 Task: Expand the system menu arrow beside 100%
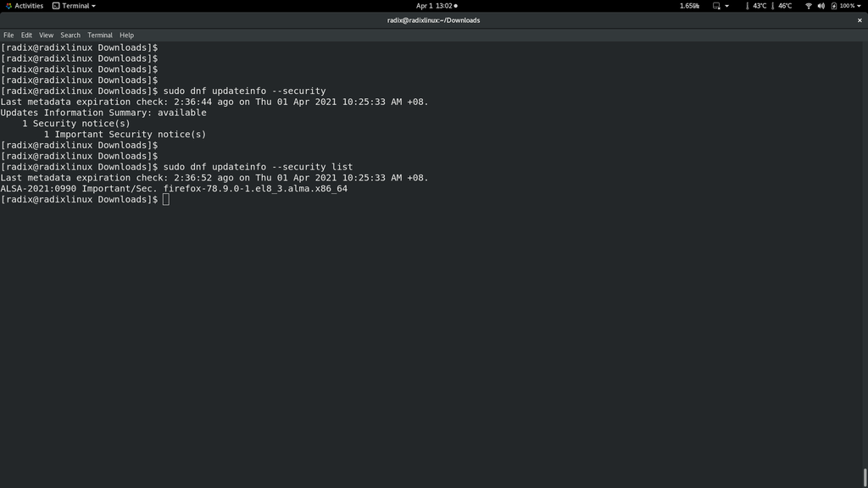859,6
